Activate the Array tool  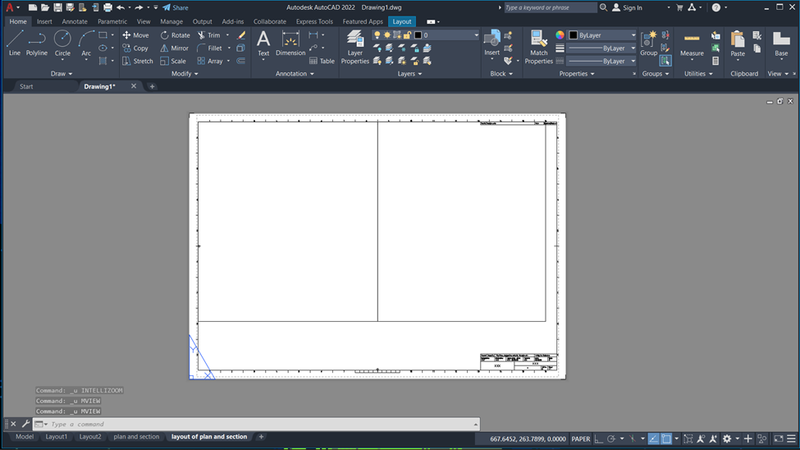pyautogui.click(x=210, y=61)
